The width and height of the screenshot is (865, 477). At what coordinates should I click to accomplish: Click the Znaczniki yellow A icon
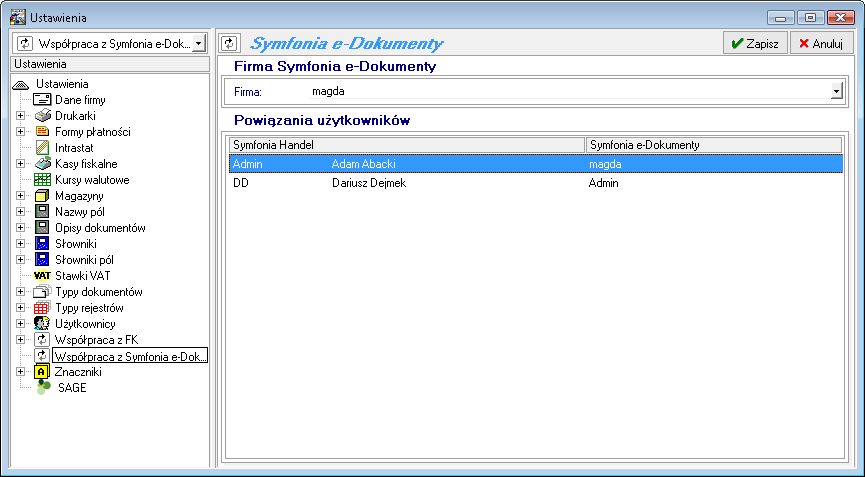coord(42,372)
